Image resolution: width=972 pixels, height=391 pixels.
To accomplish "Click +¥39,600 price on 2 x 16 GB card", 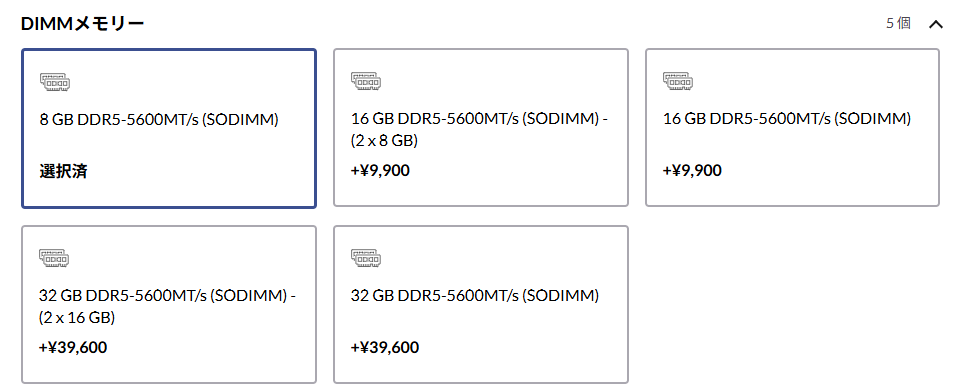I will pos(73,348).
